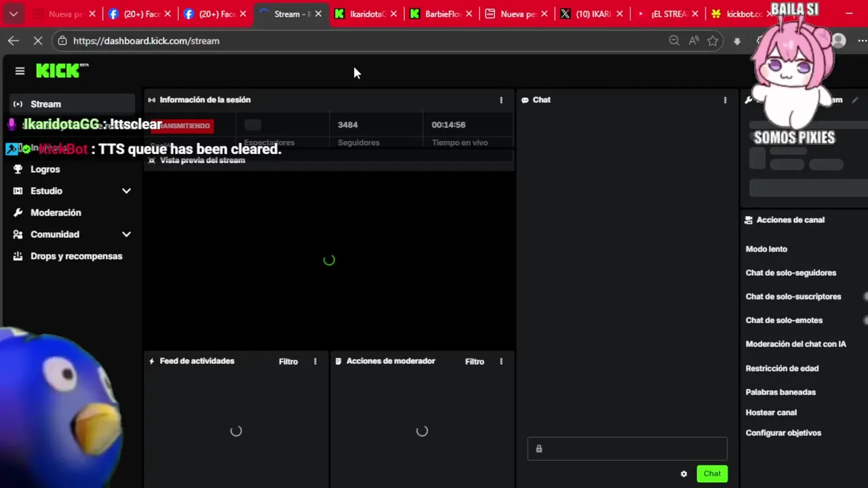Click Chat de solo-suscriptores action

click(793, 296)
